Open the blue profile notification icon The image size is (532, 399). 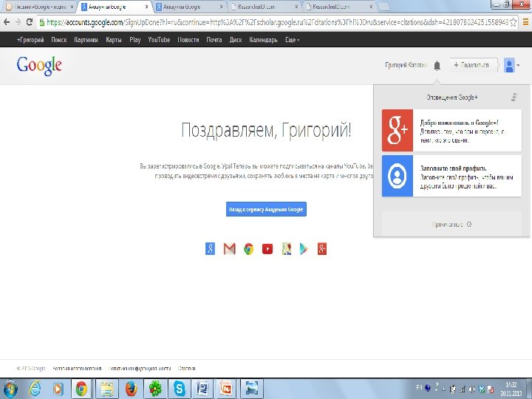tap(398, 176)
